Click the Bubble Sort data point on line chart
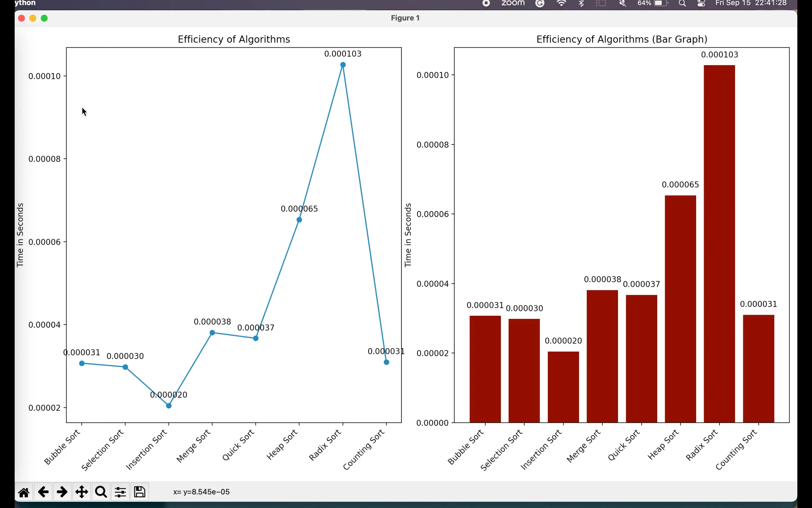 point(82,364)
